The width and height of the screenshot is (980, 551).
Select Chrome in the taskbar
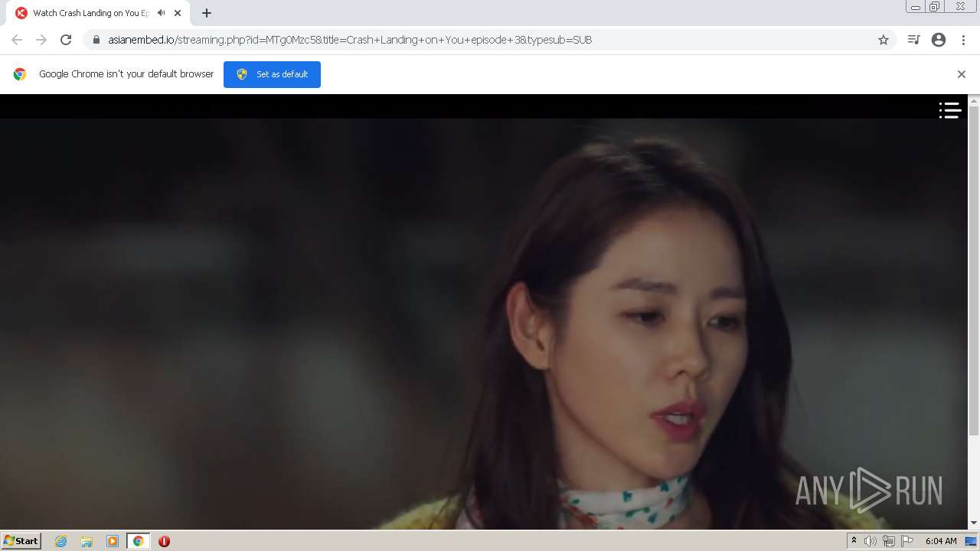coord(138,541)
